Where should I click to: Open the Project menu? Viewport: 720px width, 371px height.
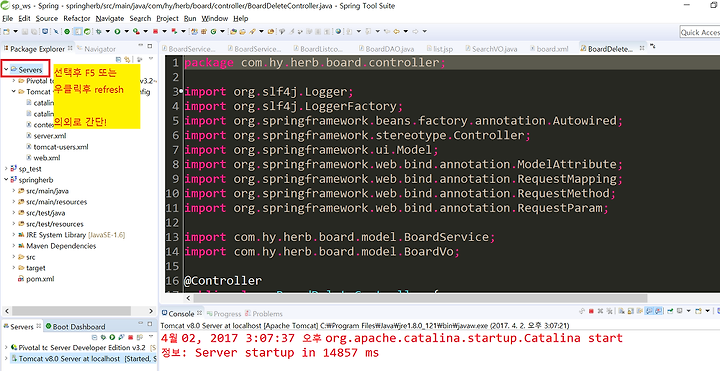coord(167,18)
